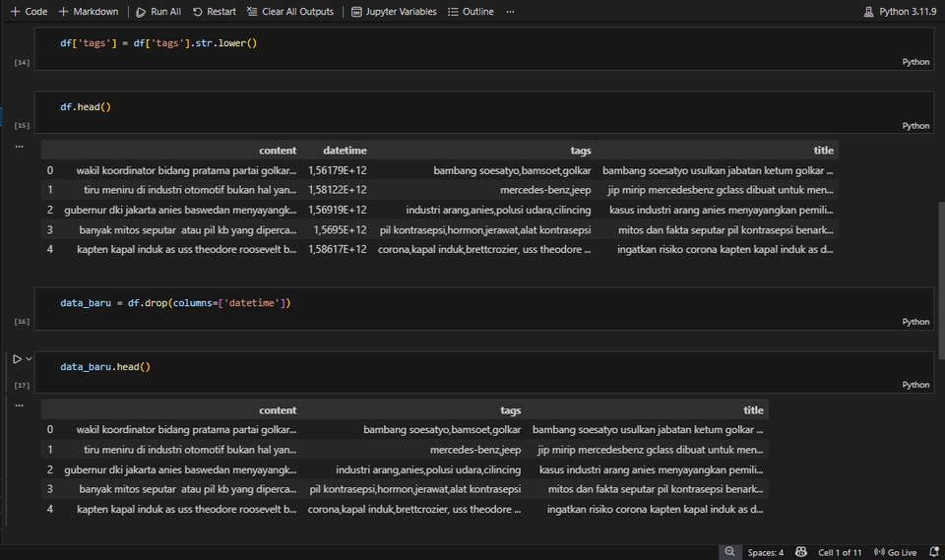The height and width of the screenshot is (560, 945).
Task: Change language mode Python of cell 17
Action: 915,385
